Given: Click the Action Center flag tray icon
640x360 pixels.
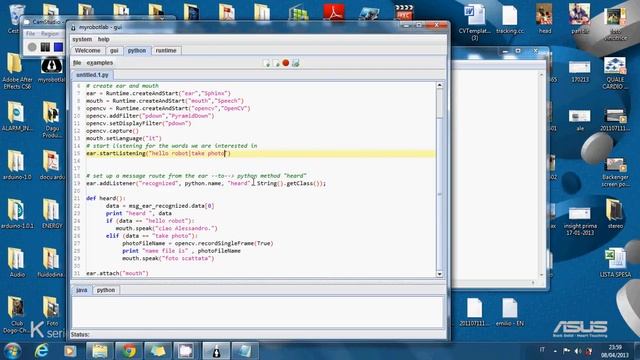Looking at the screenshot, I should [x=567, y=351].
